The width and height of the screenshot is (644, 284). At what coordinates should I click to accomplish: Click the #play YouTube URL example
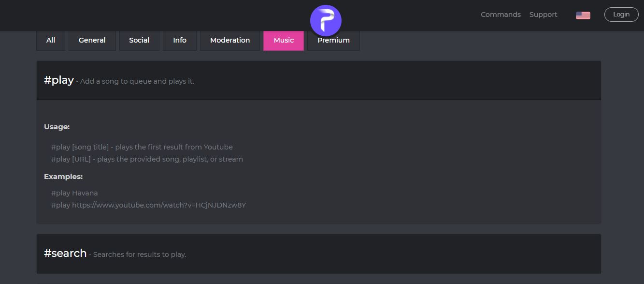[148, 205]
